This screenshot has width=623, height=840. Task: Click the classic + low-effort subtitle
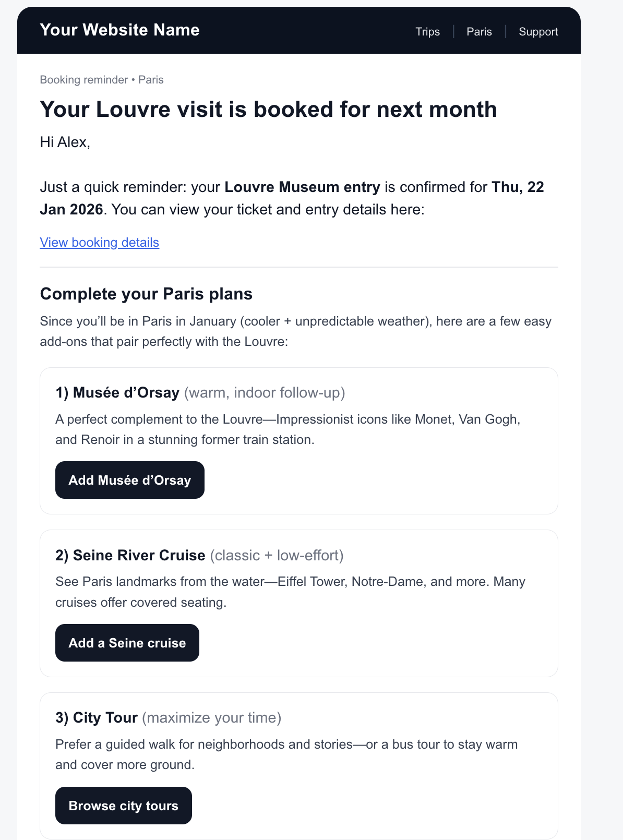277,555
